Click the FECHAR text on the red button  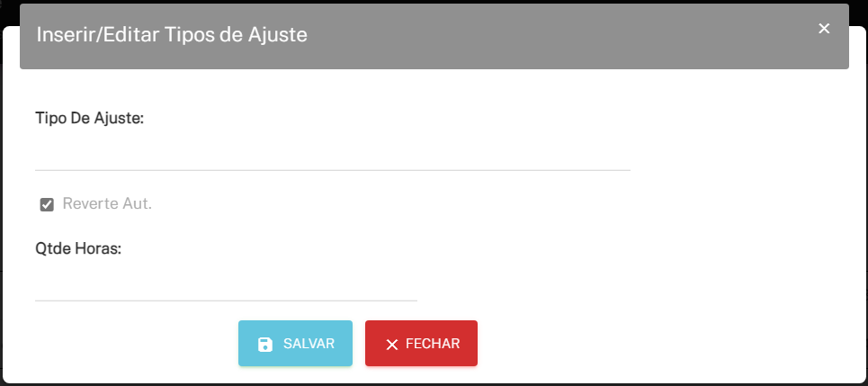pos(433,344)
